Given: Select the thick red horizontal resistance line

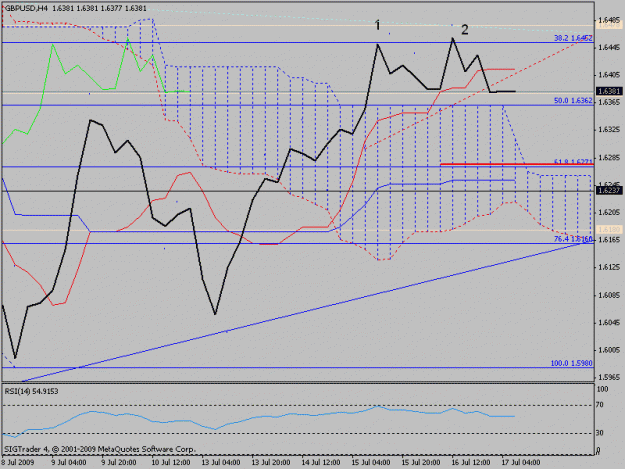Looking at the screenshot, I should [x=517, y=164].
